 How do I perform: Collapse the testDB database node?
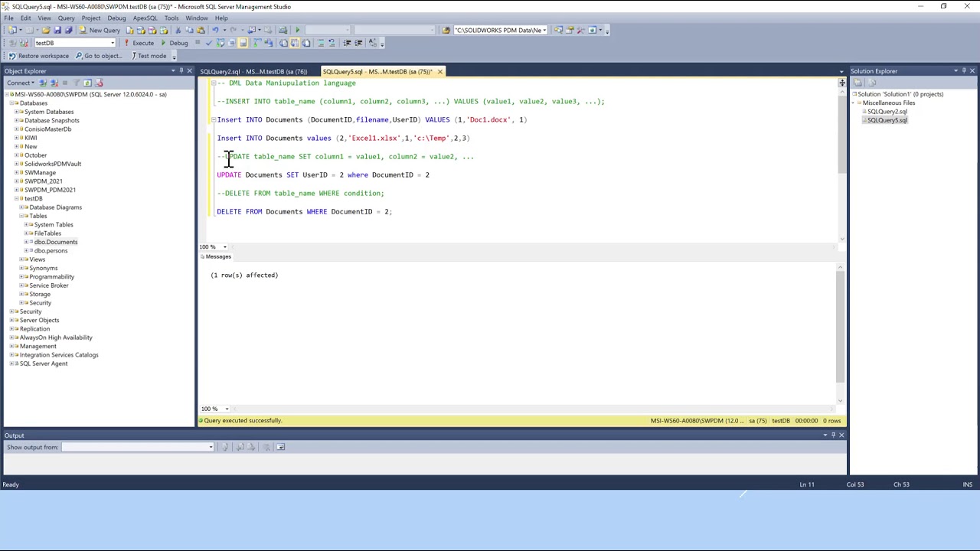17,199
